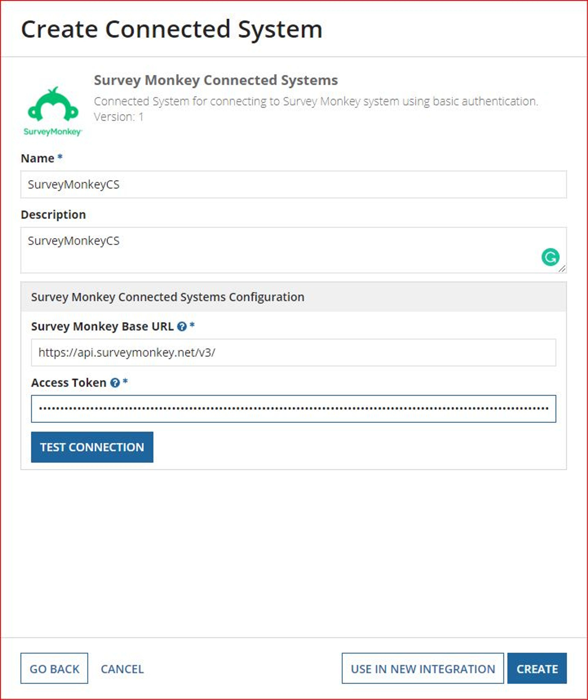Click 'Survey Monkey Connected Systems Configuration' header
Image resolution: width=588 pixels, height=700 pixels.
[293, 297]
